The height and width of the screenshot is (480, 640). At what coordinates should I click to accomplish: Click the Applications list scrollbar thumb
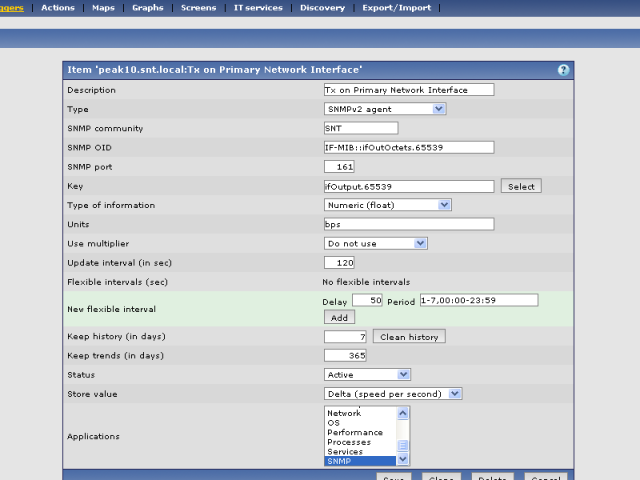(403, 445)
